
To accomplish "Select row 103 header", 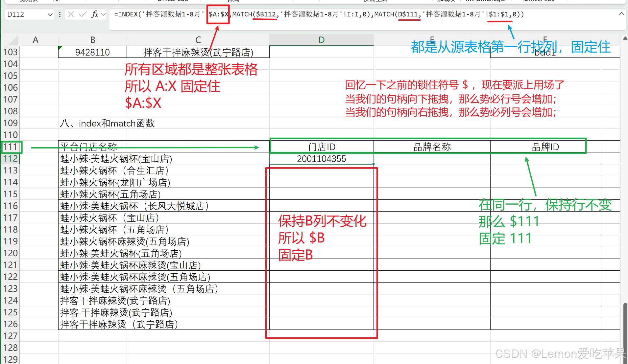I will [10, 52].
